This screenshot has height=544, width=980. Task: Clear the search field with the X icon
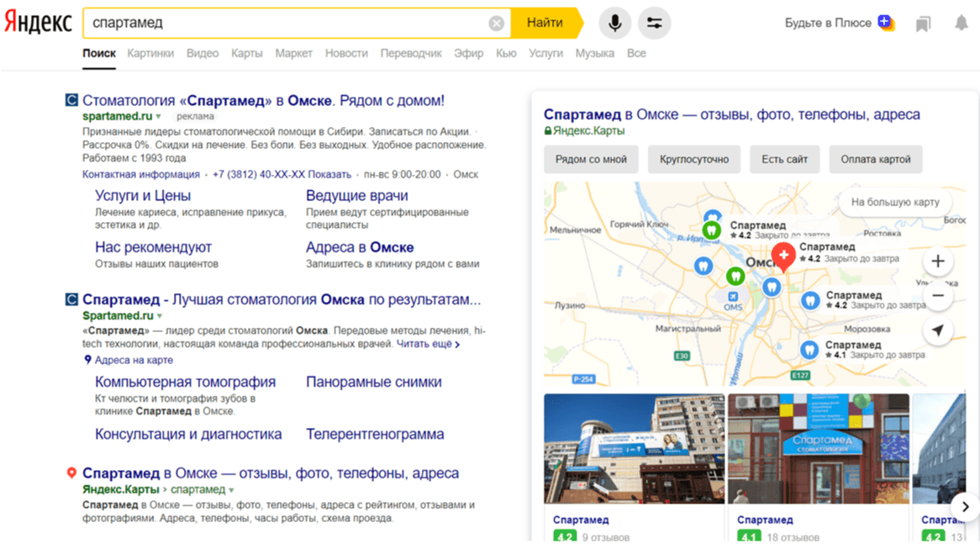[496, 24]
